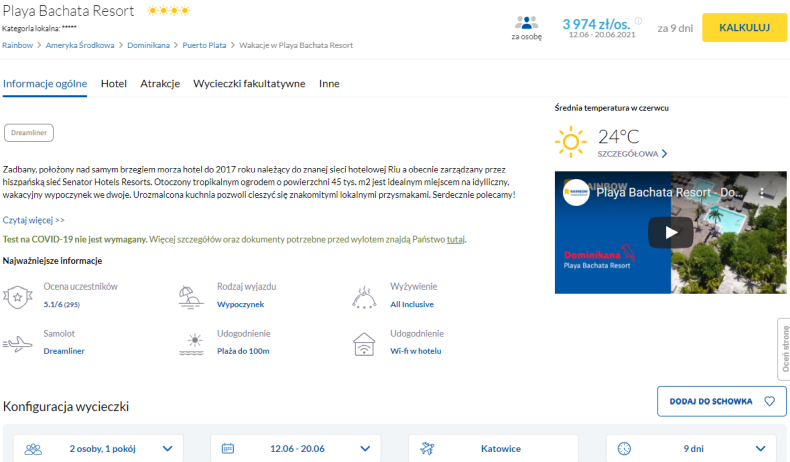
Task: Click the heart icon in Dodaj do schowka
Action: click(769, 401)
